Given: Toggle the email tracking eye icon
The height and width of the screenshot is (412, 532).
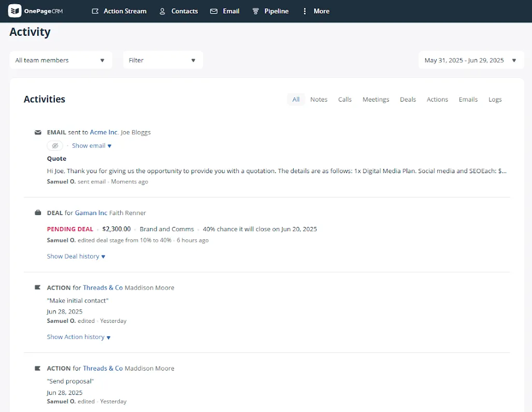Looking at the screenshot, I should click(x=55, y=146).
